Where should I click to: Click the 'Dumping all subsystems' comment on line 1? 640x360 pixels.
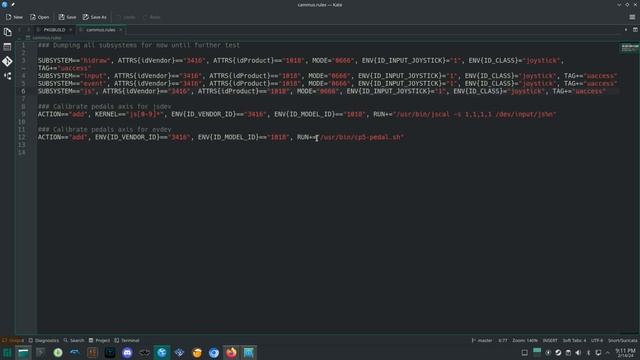[x=139, y=45]
